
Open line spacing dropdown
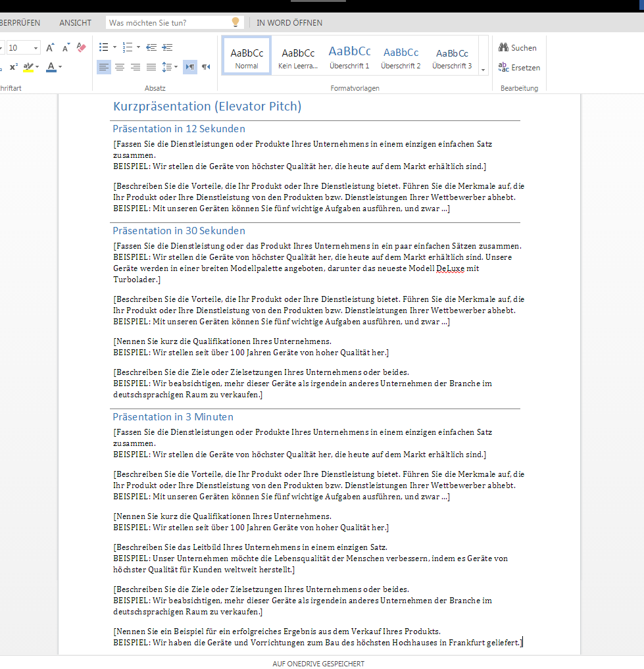tap(170, 67)
